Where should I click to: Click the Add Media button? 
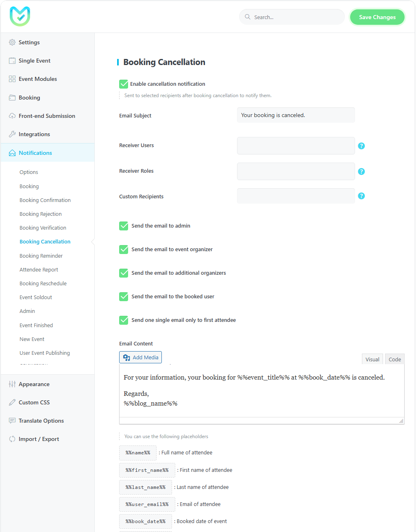(x=140, y=357)
